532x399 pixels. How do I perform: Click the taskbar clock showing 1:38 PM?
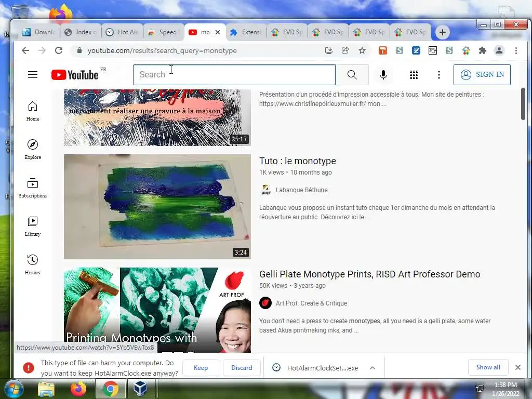(506, 389)
